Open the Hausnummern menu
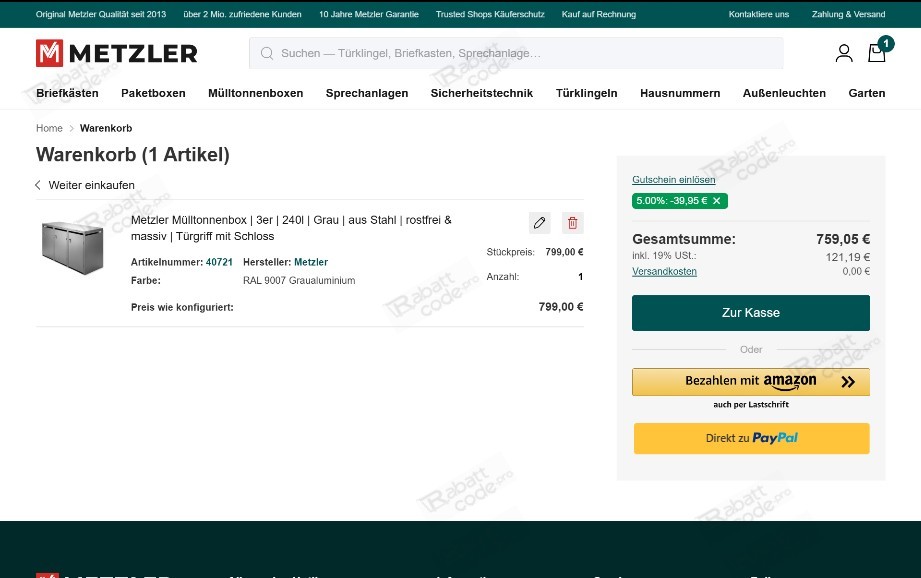 coord(680,93)
